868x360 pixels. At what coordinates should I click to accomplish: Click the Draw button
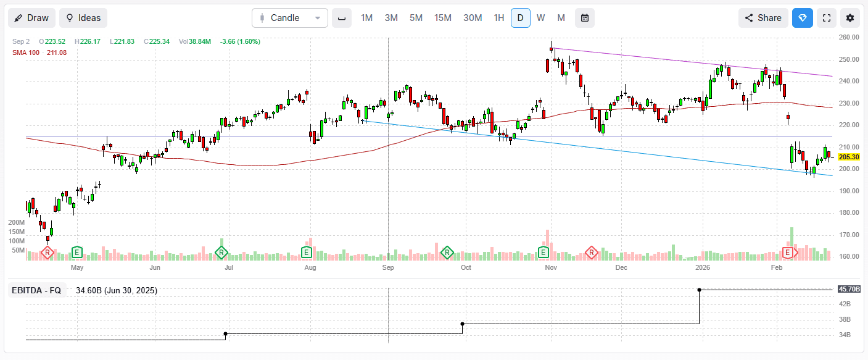(x=31, y=17)
